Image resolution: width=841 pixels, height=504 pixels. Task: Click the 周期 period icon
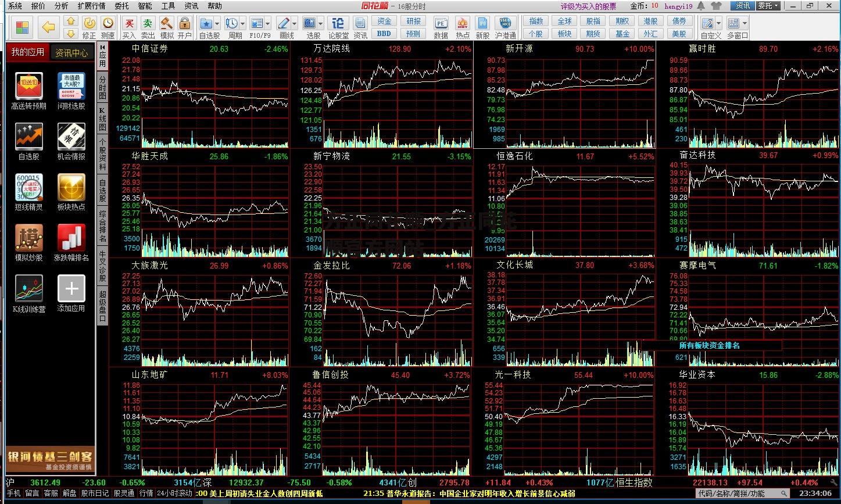232,23
